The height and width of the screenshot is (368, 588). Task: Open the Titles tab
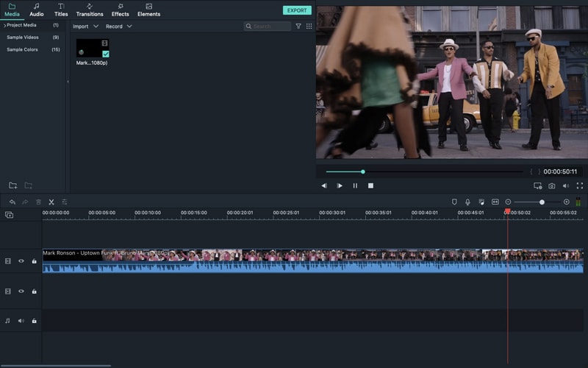(x=61, y=10)
